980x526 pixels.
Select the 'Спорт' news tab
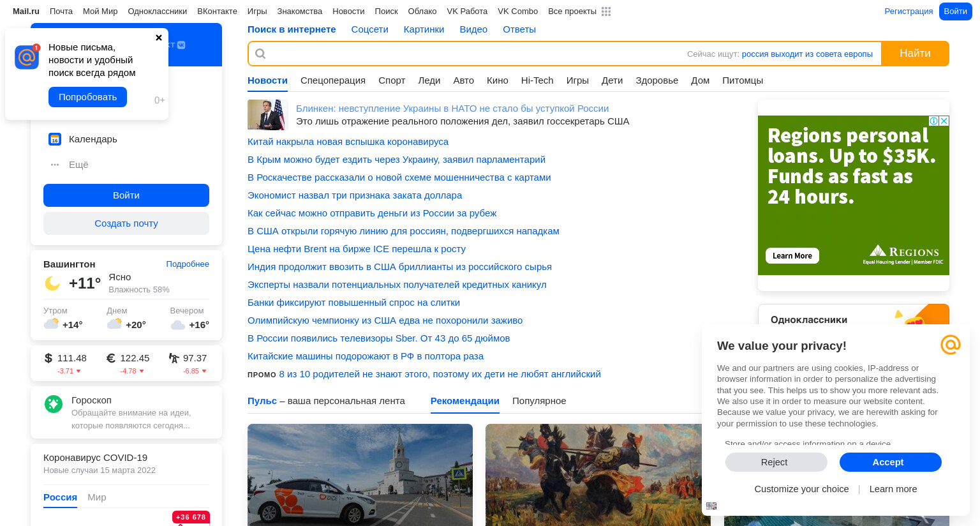coord(392,80)
